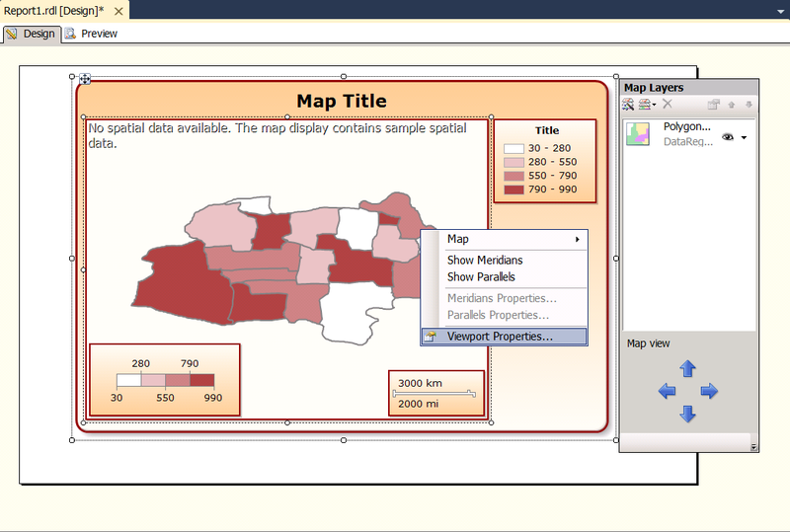This screenshot has width=790, height=532.
Task: Click the No spatial data available message
Action: [277, 135]
